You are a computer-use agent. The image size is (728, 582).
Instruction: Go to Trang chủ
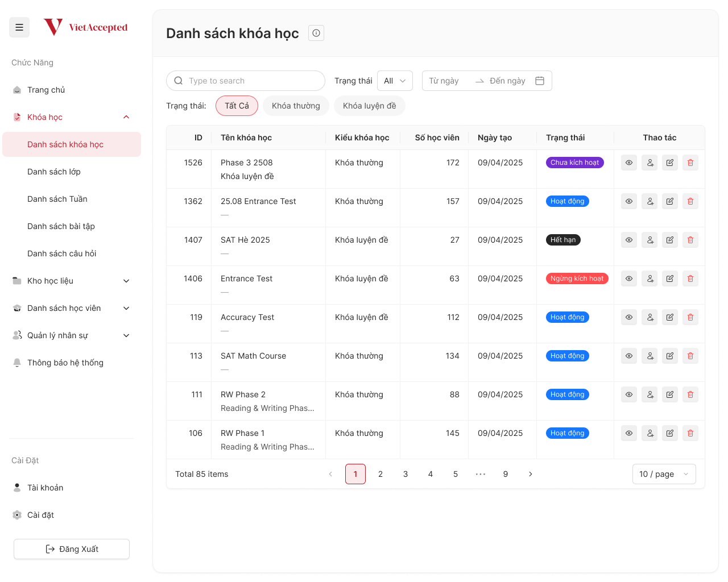tap(72, 90)
